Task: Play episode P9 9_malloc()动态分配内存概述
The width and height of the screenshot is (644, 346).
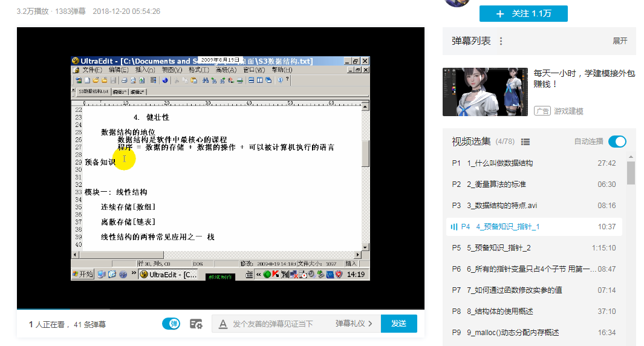Action: click(x=534, y=333)
